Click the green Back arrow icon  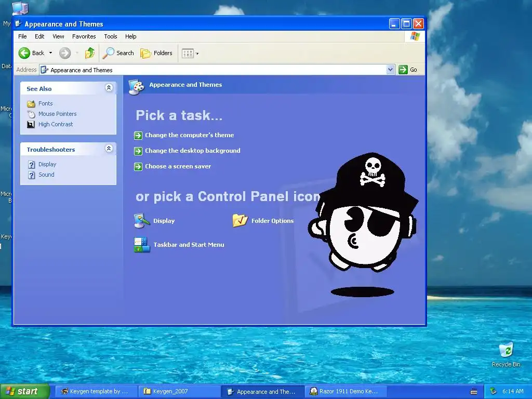click(24, 53)
